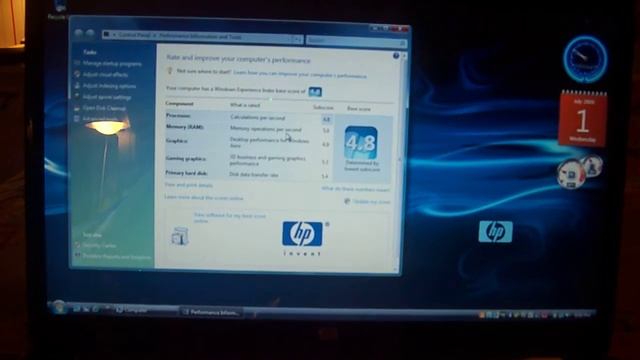Click What do these numbers mean link
Image resolution: width=640 pixels, height=360 pixels.
pos(356,189)
